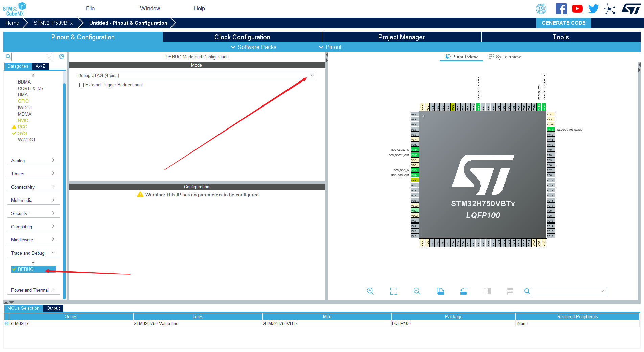Enable External Trigger Bi-directional checkbox
Image resolution: width=644 pixels, height=352 pixels.
coord(82,85)
